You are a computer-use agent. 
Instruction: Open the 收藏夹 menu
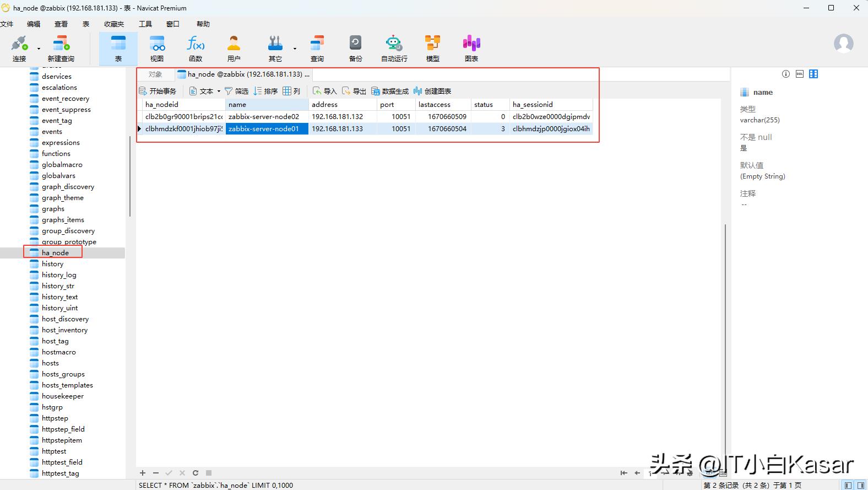pos(114,24)
